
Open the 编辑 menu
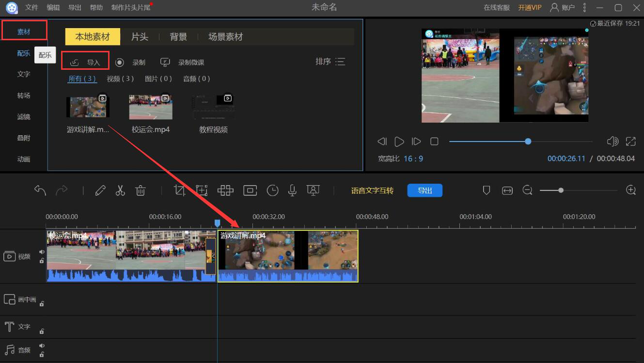(x=53, y=7)
